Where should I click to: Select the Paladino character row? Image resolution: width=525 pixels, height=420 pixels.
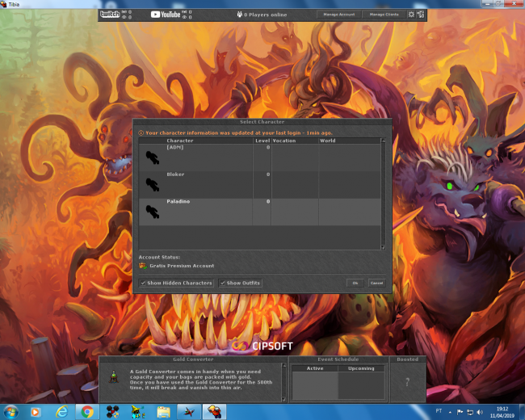pyautogui.click(x=260, y=212)
